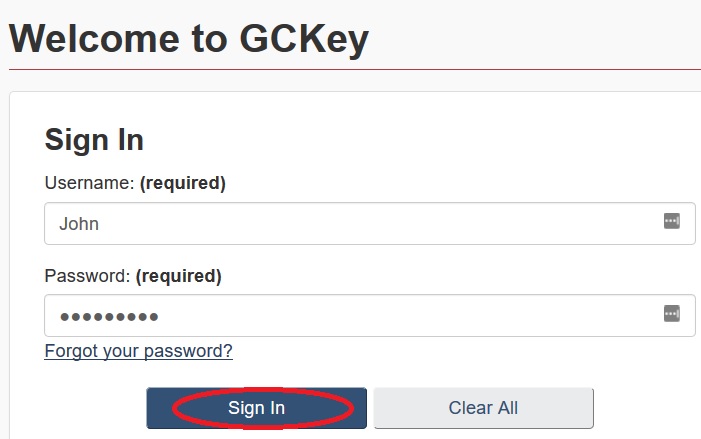
Task: Click the autofill icon in Password field
Action: point(672,314)
